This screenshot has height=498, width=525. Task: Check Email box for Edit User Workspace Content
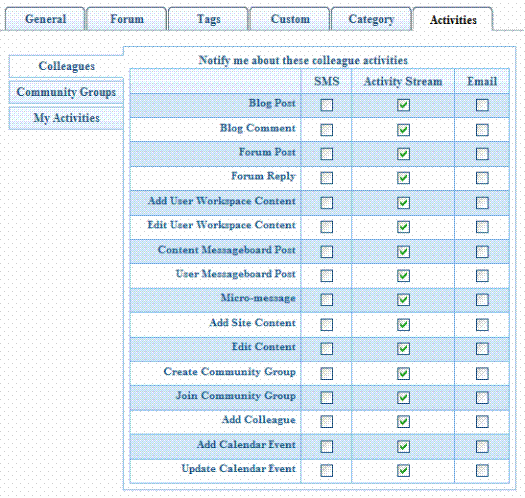(482, 227)
